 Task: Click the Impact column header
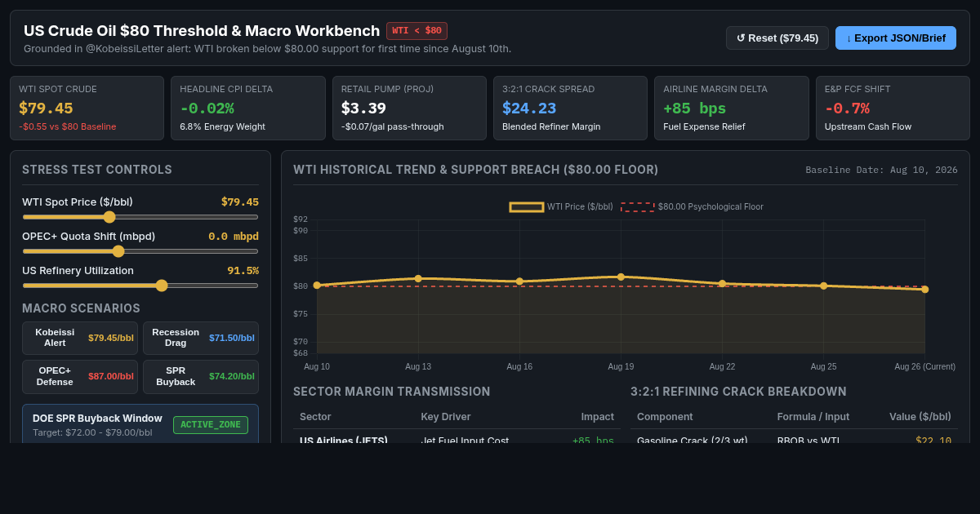point(598,417)
